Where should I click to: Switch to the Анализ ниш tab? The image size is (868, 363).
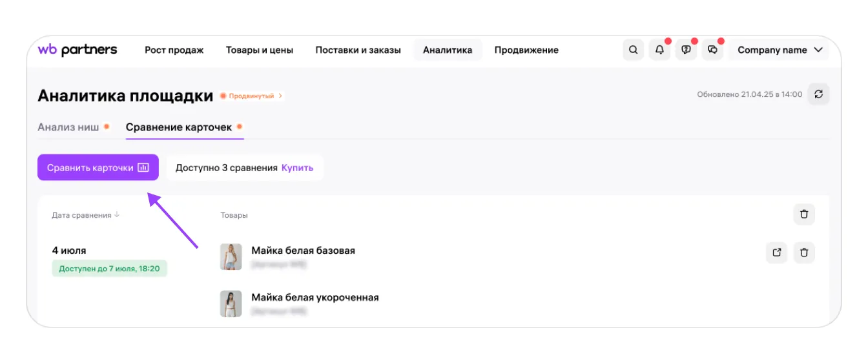(68, 127)
